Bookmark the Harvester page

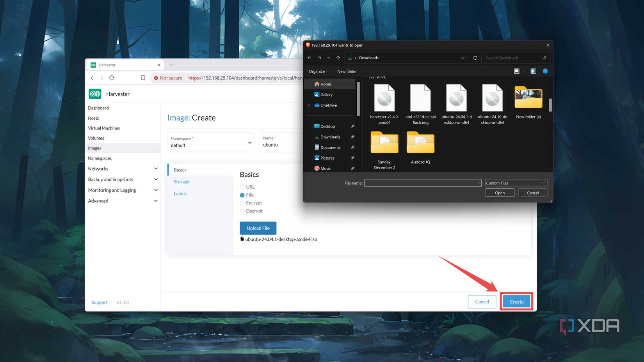tap(143, 78)
